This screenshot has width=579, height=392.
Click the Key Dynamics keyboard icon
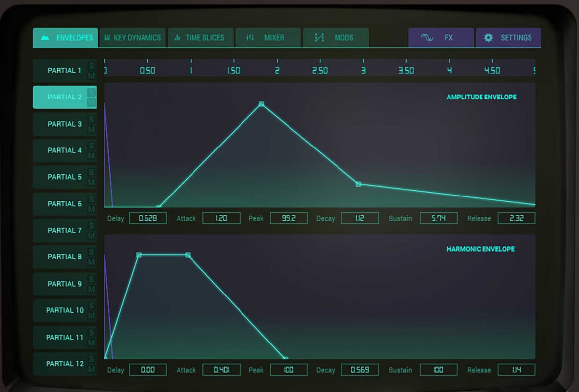coord(107,37)
